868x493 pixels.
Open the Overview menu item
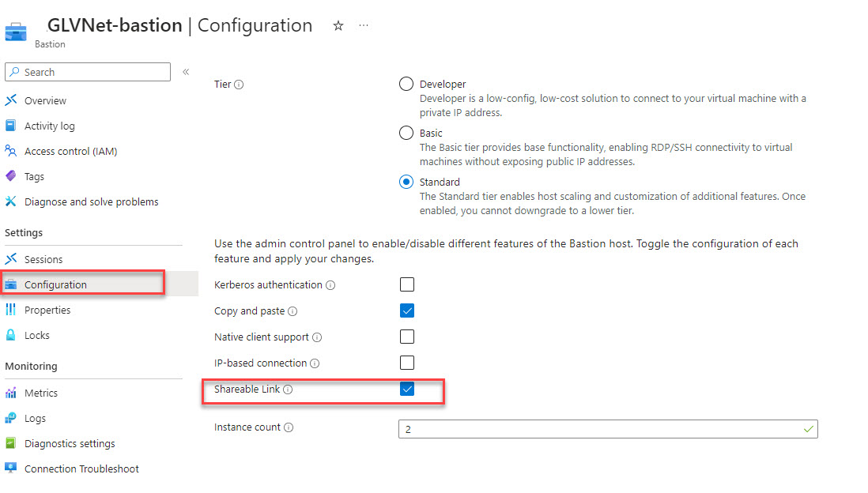[x=45, y=101]
